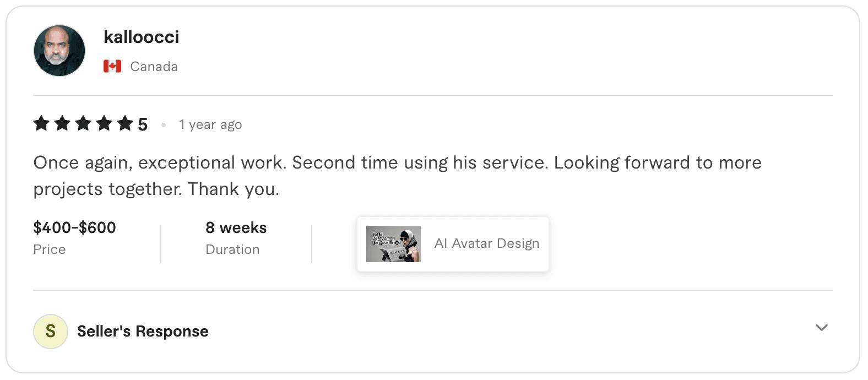The width and height of the screenshot is (868, 380).
Task: Click the fifth rating star
Action: coord(124,123)
